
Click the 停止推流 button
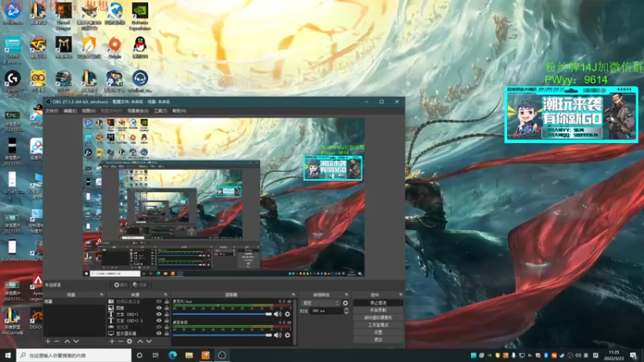click(378, 303)
